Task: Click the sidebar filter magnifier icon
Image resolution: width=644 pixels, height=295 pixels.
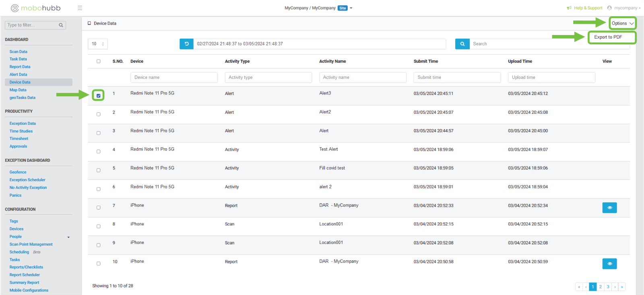Action: pos(61,25)
